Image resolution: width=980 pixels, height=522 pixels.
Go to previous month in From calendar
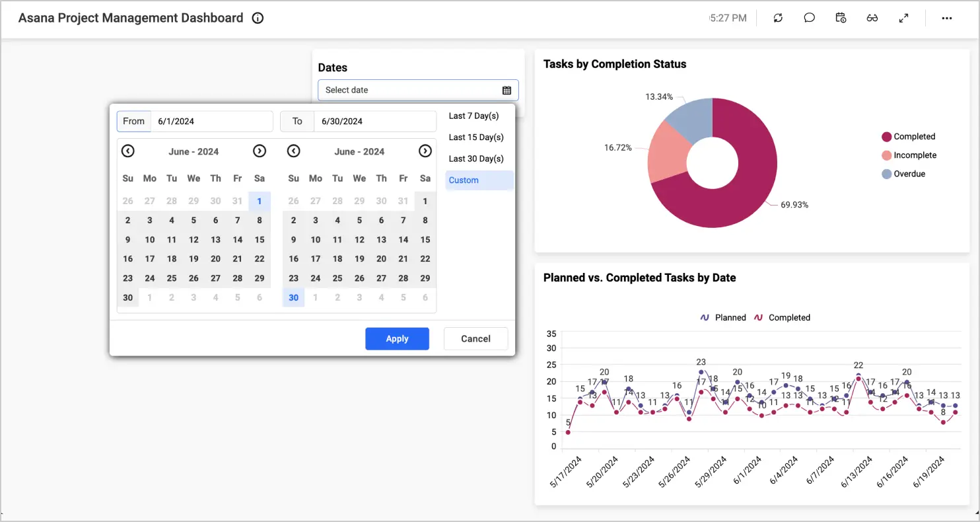[128, 151]
